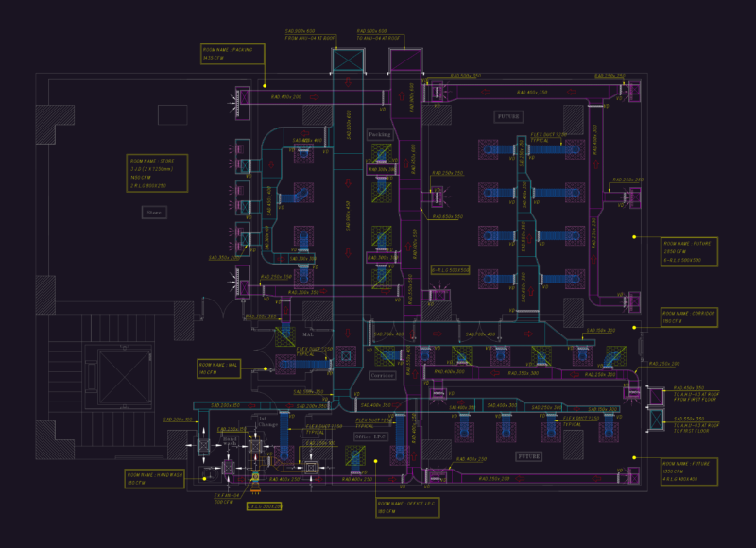Select the 'SAD.200x 100' duct label
Image resolution: width=756 pixels, height=548 pixels.
coord(178,420)
